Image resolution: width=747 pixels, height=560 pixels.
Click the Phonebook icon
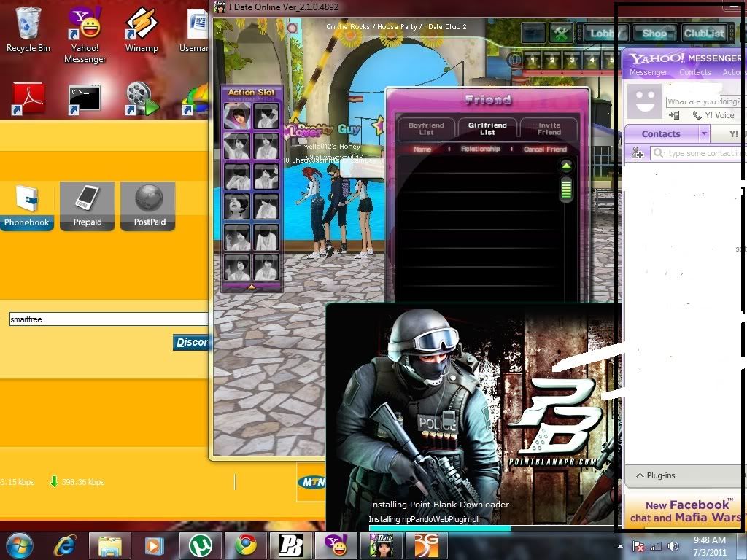coord(27,206)
